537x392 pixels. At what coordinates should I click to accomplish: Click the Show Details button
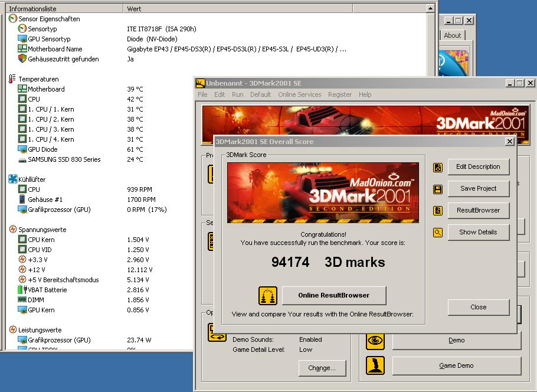479,233
